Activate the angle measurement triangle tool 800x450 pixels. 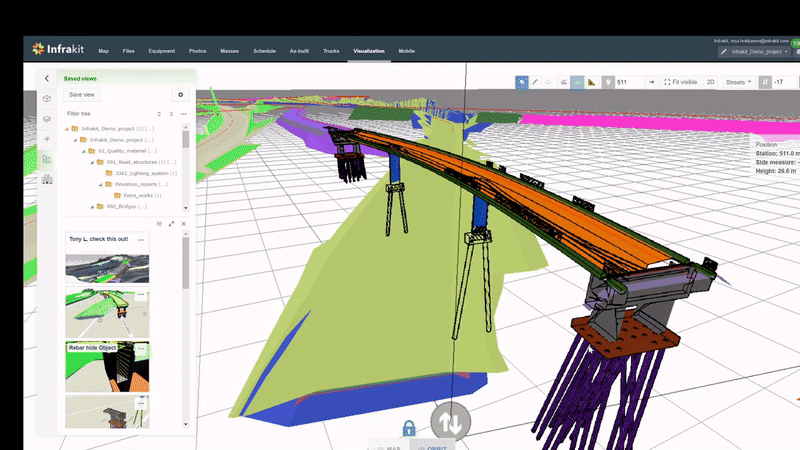(x=592, y=82)
